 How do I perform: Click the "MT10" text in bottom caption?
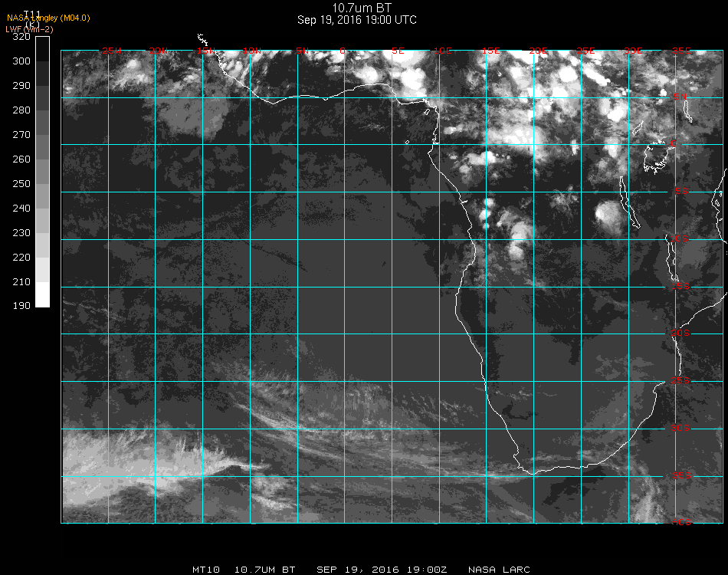(206, 570)
